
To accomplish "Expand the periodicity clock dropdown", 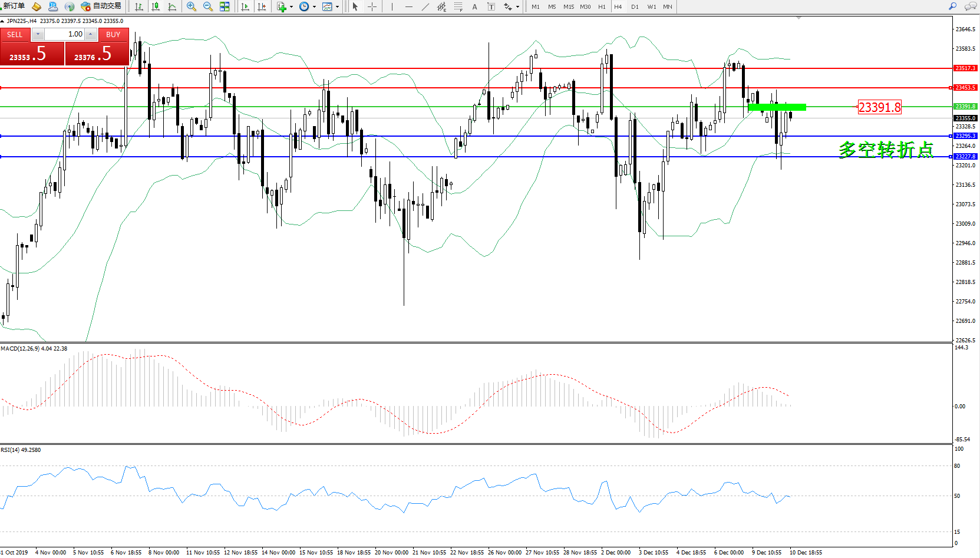I will tap(314, 7).
